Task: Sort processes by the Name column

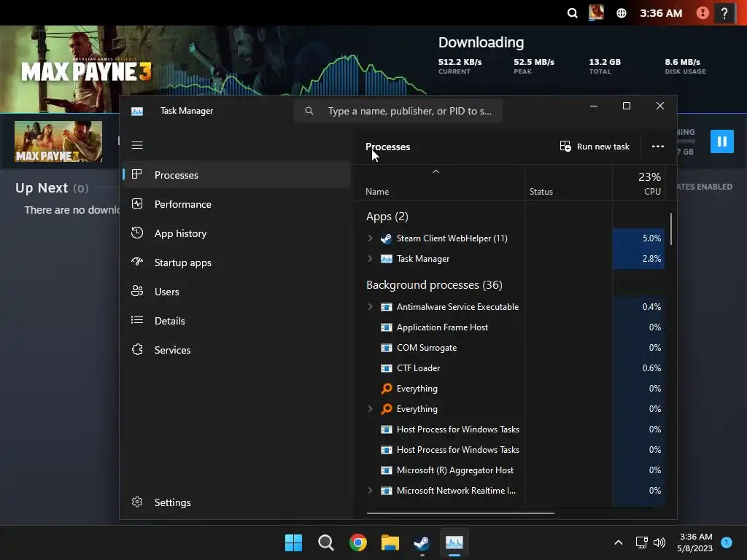Action: tap(377, 192)
